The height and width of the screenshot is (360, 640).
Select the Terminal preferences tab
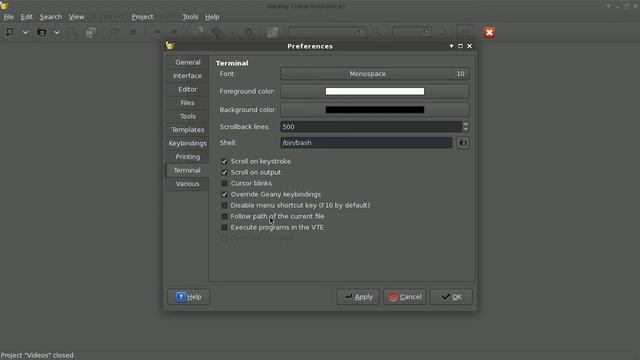pos(187,170)
